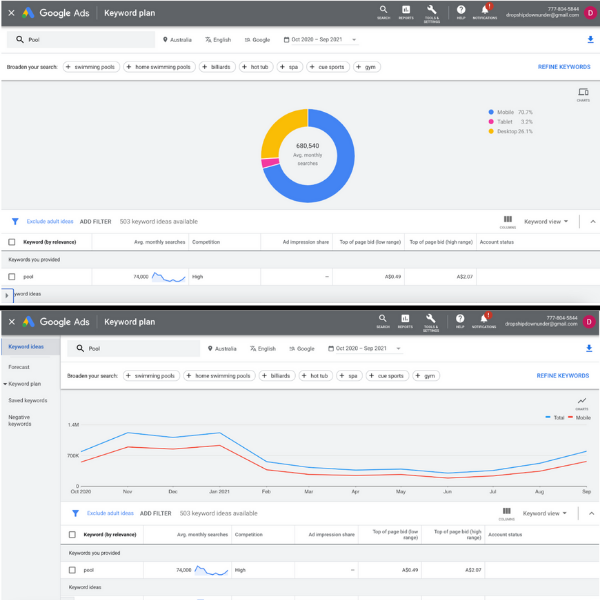Add cue sports chip in lower screenshot

[387, 376]
